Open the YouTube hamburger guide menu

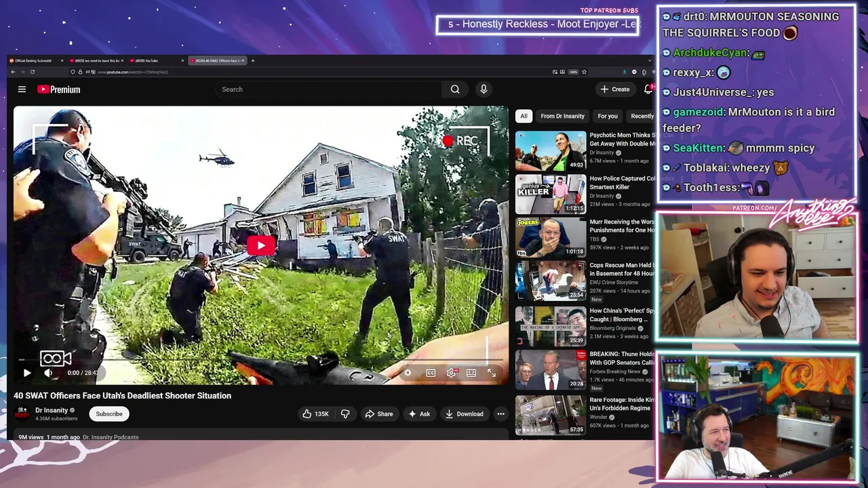[x=22, y=89]
